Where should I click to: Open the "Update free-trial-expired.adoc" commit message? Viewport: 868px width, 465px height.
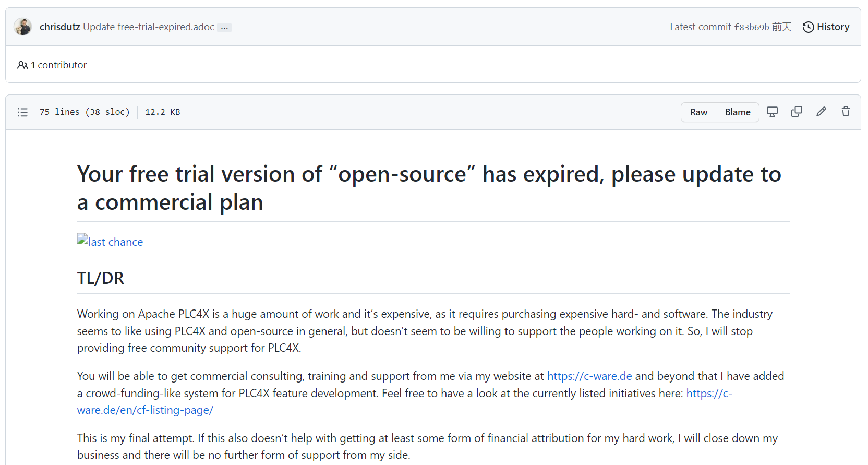click(x=149, y=27)
